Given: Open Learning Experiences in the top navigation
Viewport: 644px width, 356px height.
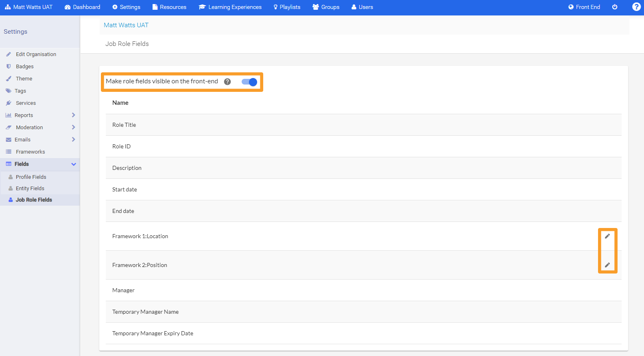Looking at the screenshot, I should [x=230, y=7].
